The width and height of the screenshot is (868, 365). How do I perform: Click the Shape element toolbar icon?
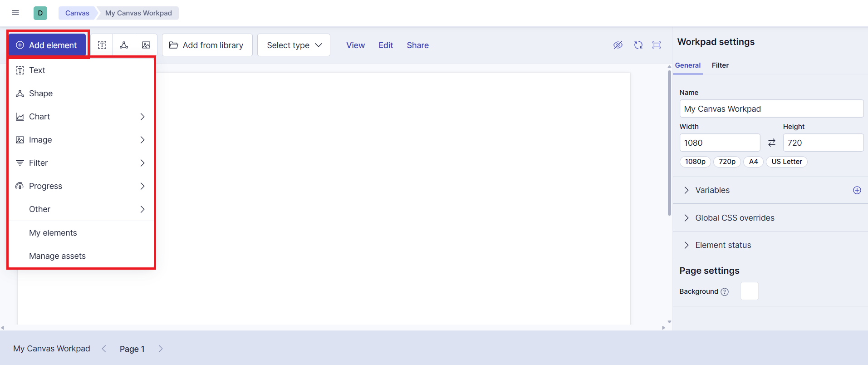tap(124, 45)
